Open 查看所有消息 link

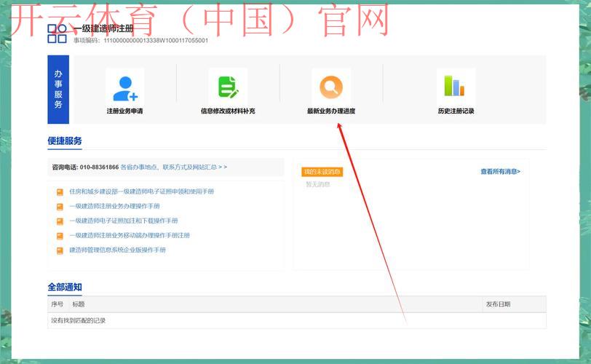[x=500, y=172]
